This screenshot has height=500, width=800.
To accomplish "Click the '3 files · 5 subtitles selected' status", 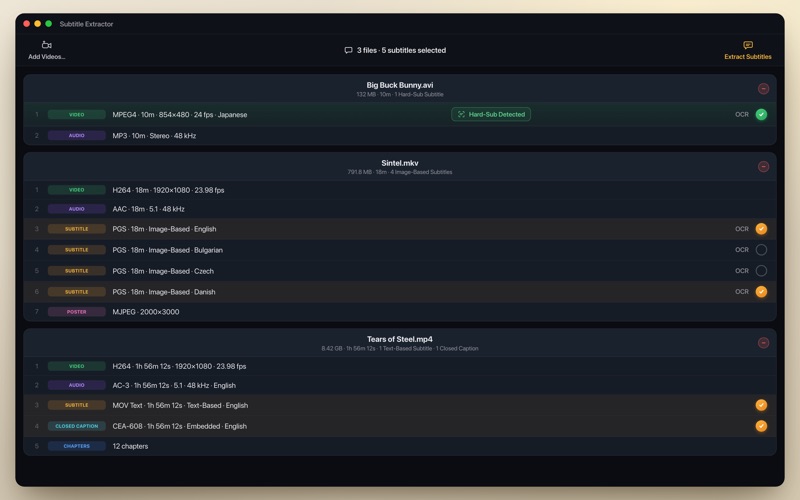I will click(401, 50).
